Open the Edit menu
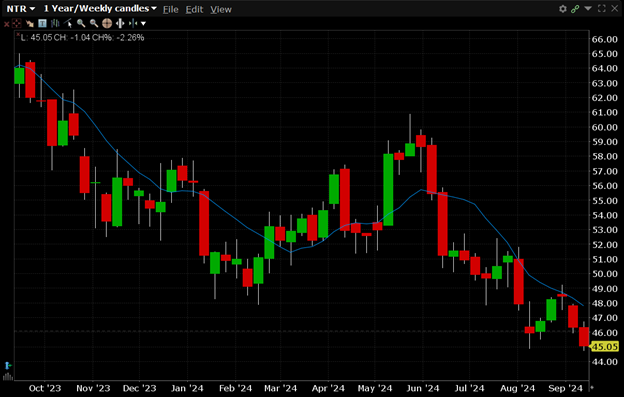624x397 pixels. (x=194, y=9)
